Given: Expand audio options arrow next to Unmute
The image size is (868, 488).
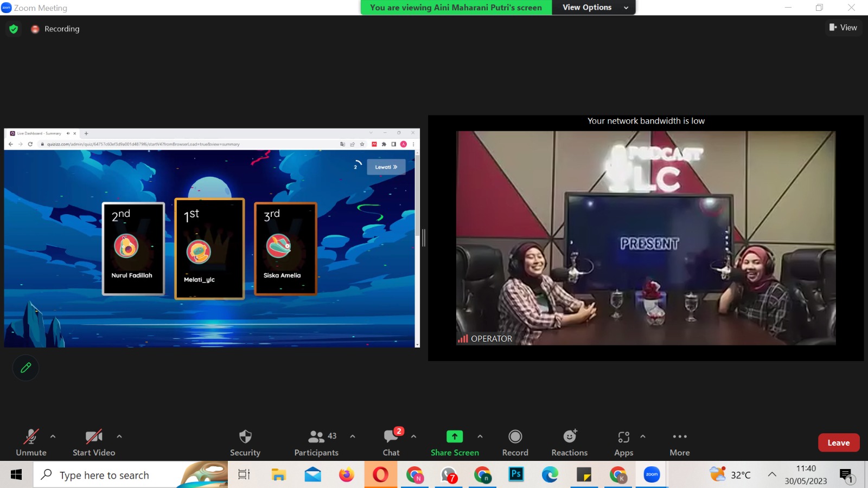Looking at the screenshot, I should coord(53,436).
